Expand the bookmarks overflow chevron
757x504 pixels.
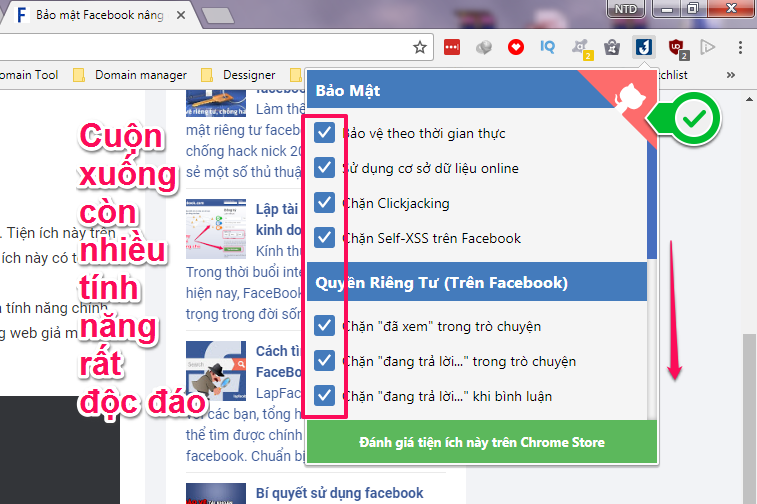coord(730,75)
